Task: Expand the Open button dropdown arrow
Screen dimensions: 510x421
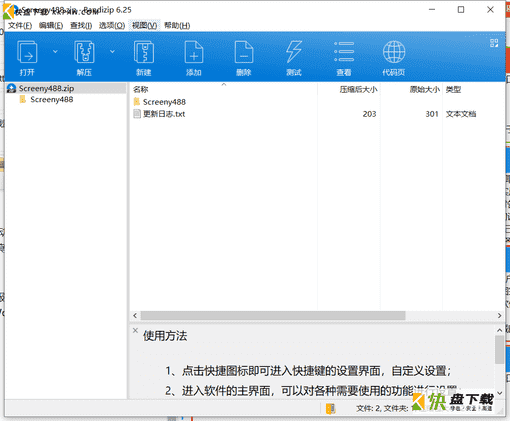Action: [55, 52]
